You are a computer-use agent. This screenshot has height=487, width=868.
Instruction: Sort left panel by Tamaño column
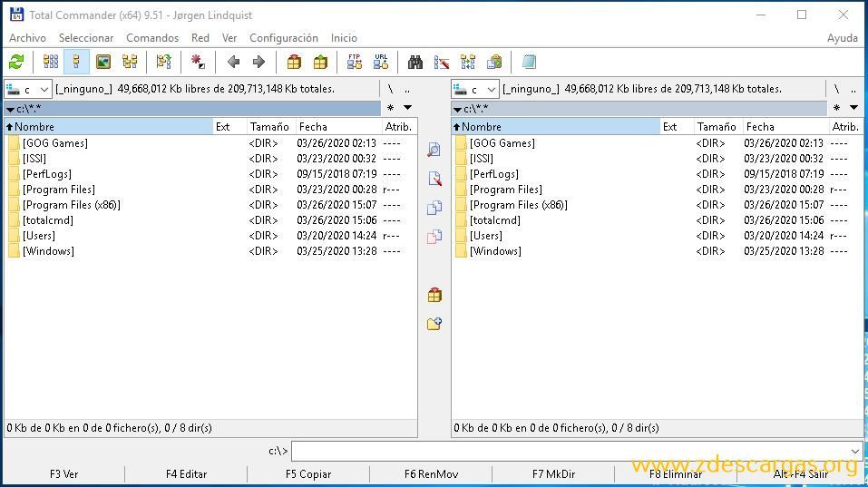270,127
